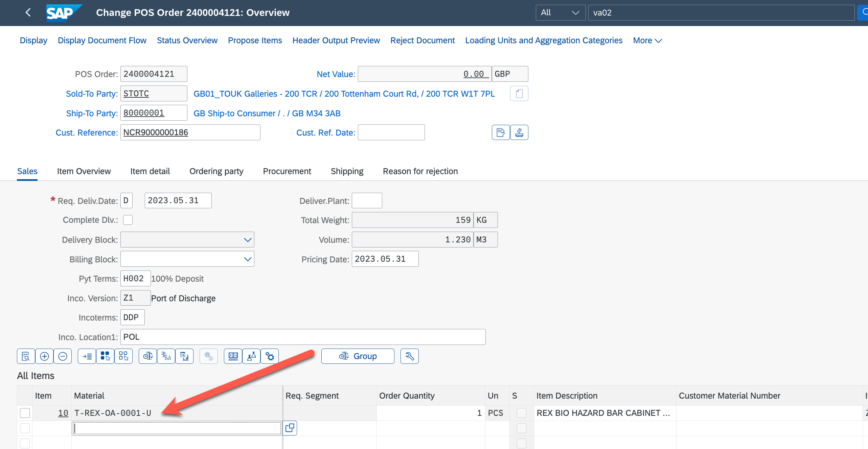Click the availability check scales icon
Image resolution: width=868 pixels, height=449 pixels.
click(x=148, y=356)
